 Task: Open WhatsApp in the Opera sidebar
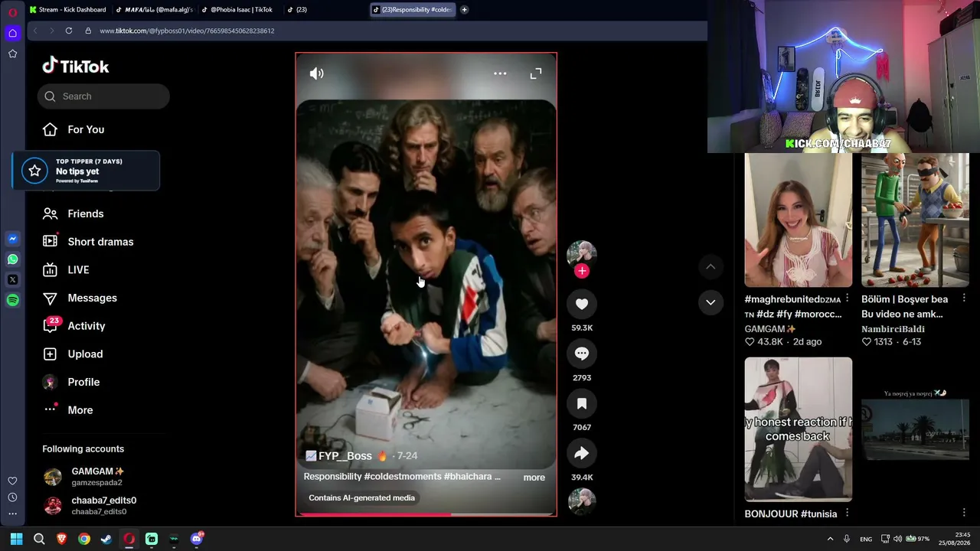point(12,259)
